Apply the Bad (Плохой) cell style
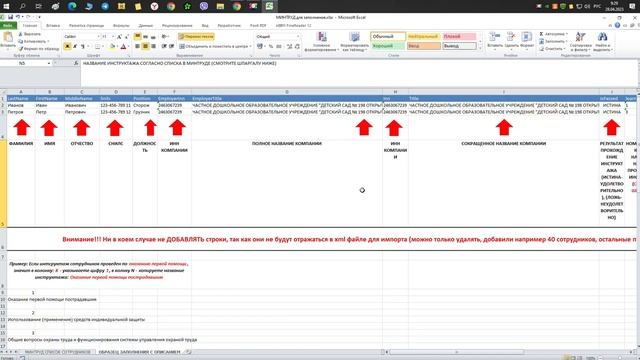This screenshot has height=360, width=640. 459,36
